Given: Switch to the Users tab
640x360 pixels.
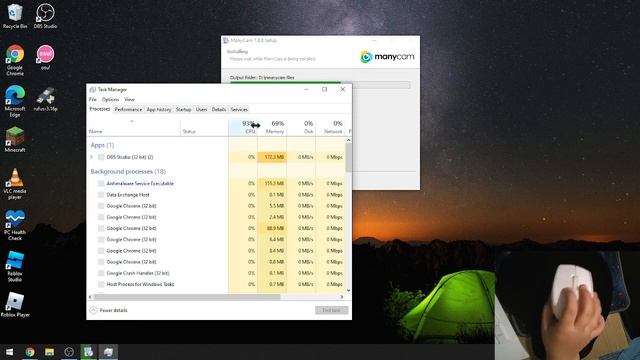Looking at the screenshot, I should tap(201, 109).
